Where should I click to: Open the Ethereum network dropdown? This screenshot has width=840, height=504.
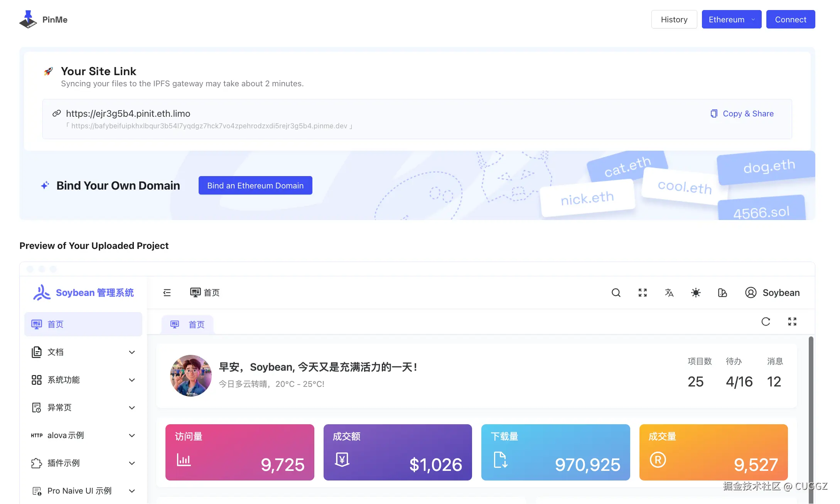click(x=731, y=19)
